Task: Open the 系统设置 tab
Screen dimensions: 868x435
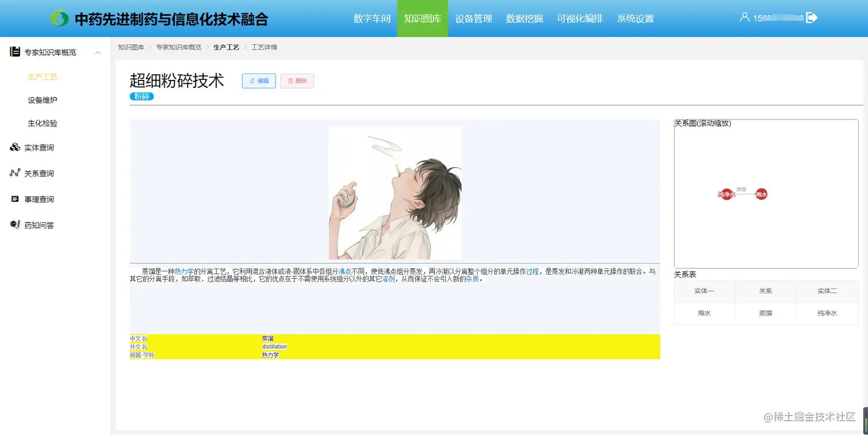Action: tap(635, 18)
